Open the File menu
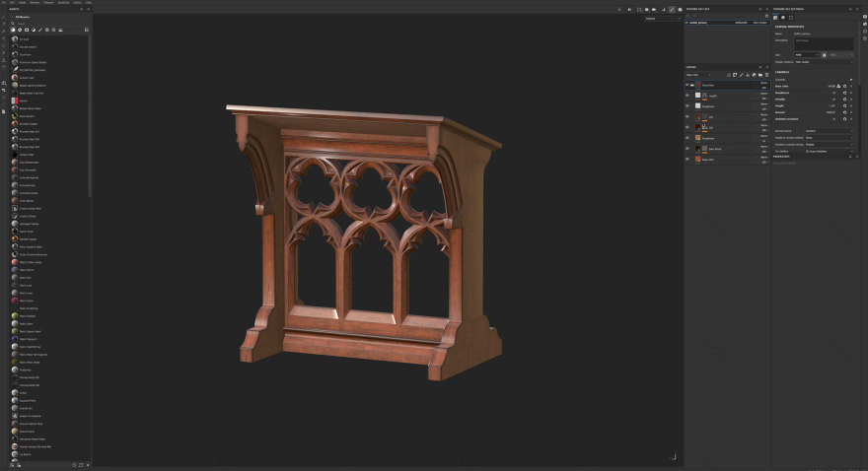The width and height of the screenshot is (868, 471). coord(4,3)
